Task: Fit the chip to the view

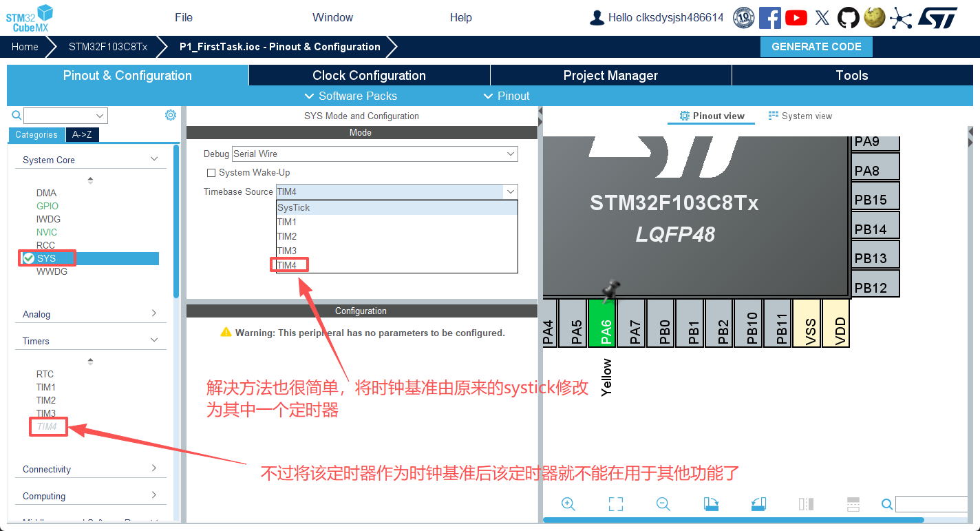Action: 616,504
